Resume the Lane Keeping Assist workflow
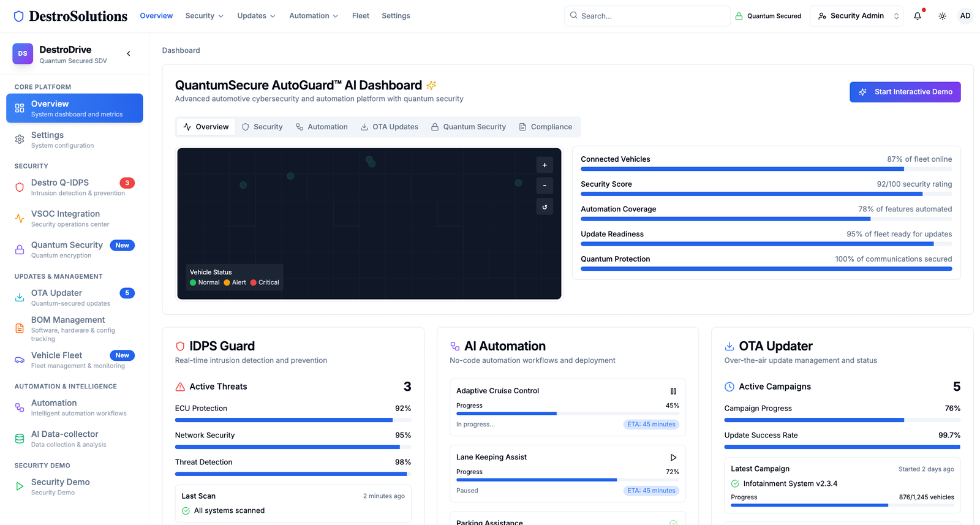 coord(673,457)
